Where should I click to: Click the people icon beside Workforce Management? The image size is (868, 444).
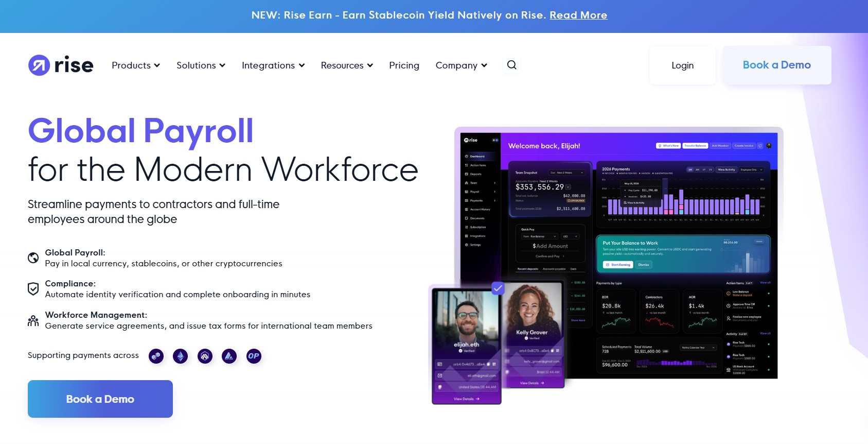coord(33,321)
